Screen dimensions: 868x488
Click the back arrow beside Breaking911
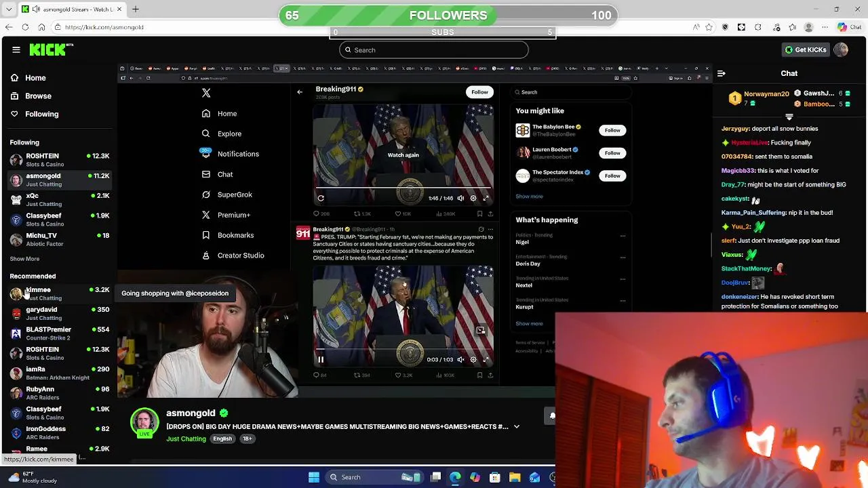click(x=300, y=91)
